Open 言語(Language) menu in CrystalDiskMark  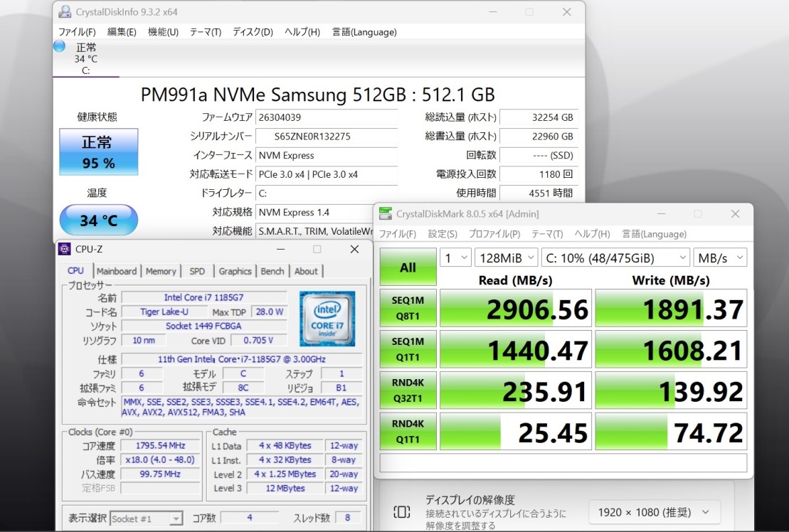click(654, 234)
